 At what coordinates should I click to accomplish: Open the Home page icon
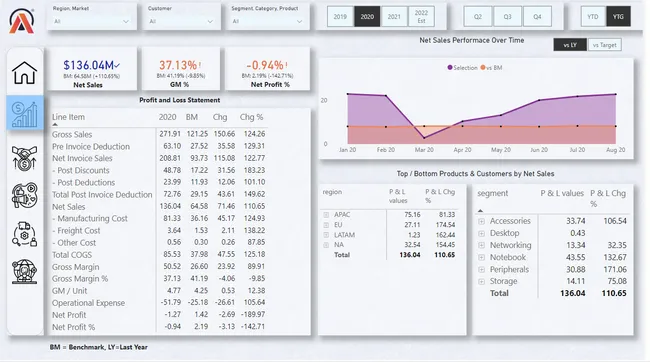point(24,73)
